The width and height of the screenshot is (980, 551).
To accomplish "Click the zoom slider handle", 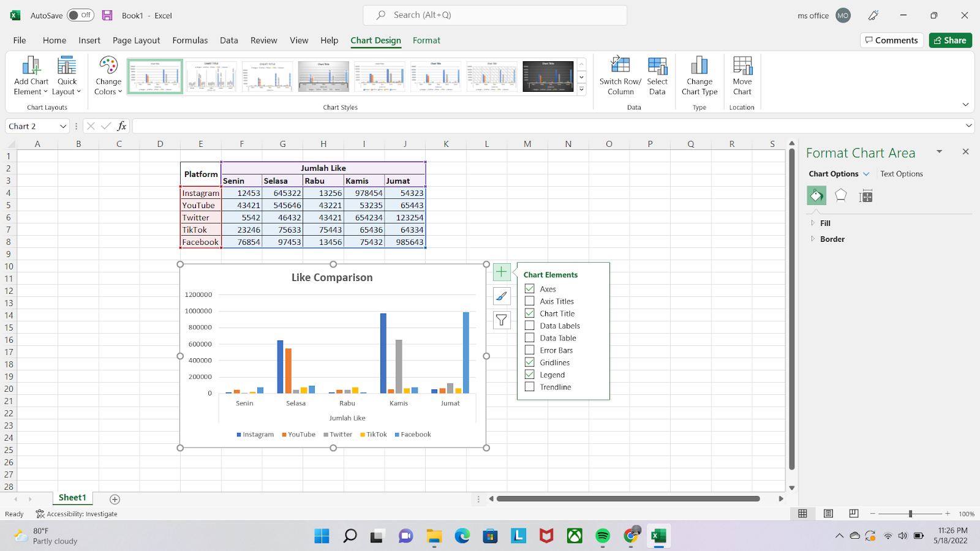I will (910, 514).
